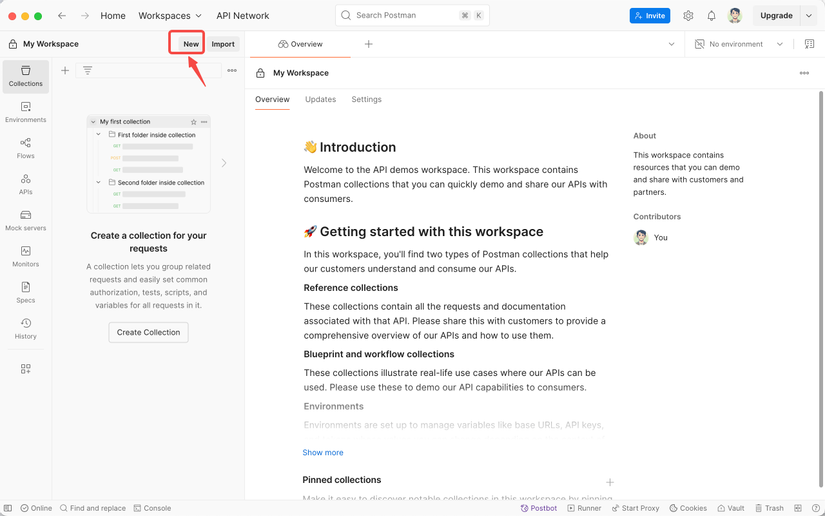The image size is (825, 516).
Task: Click the plus icon to create new collection
Action: pyautogui.click(x=65, y=70)
